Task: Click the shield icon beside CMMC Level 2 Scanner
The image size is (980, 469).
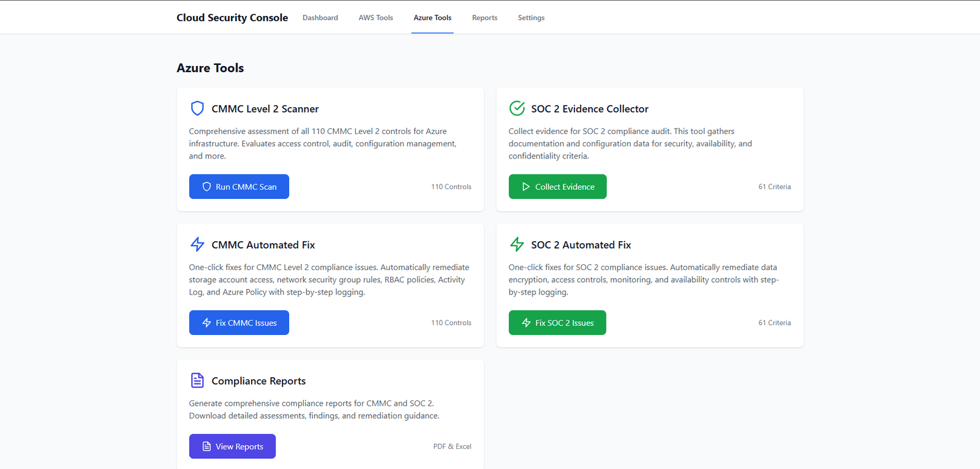Action: click(197, 108)
